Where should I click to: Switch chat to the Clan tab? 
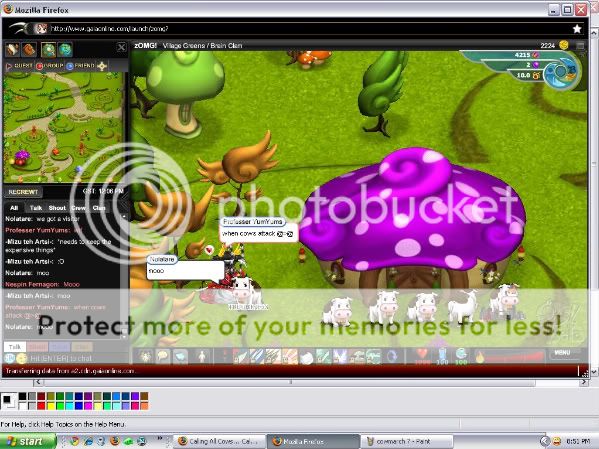coord(99,208)
